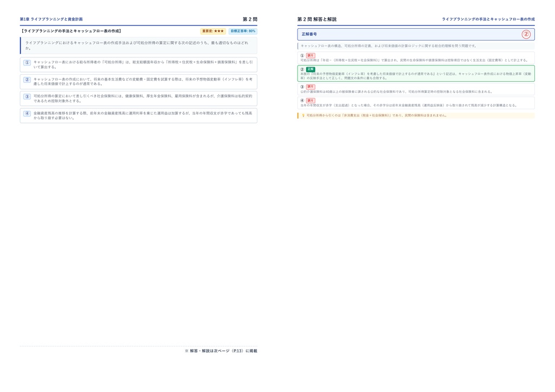This screenshot has width=555, height=392.
Task: Click the question stem beginning ライフプランニングにおけるキャッシュフロー表
Action: [x=137, y=45]
